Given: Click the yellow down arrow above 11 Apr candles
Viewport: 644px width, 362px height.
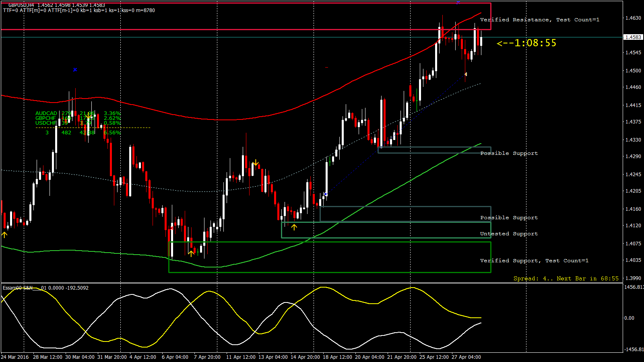Looking at the screenshot, I should [x=256, y=163].
